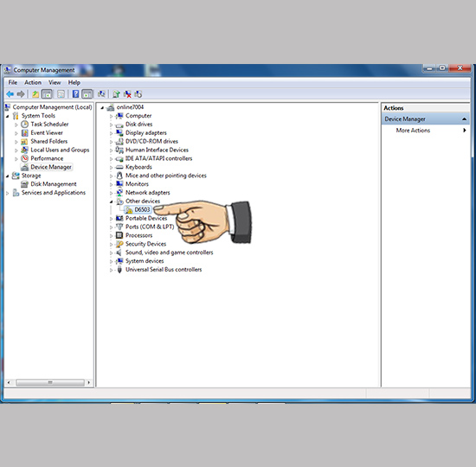
Task: Click the blue Back arrow toolbar icon
Action: pos(10,94)
